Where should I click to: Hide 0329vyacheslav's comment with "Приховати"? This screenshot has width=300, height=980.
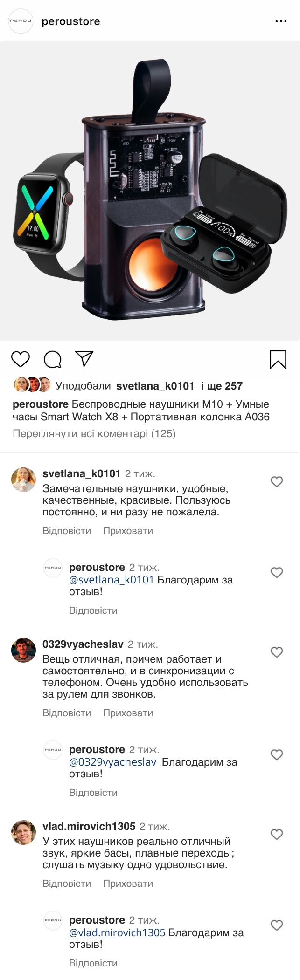[x=128, y=713]
